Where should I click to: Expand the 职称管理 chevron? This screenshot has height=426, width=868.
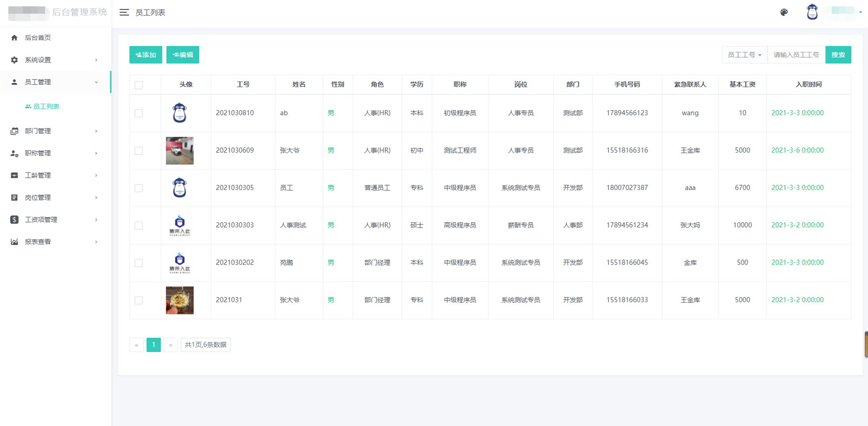pyautogui.click(x=96, y=153)
